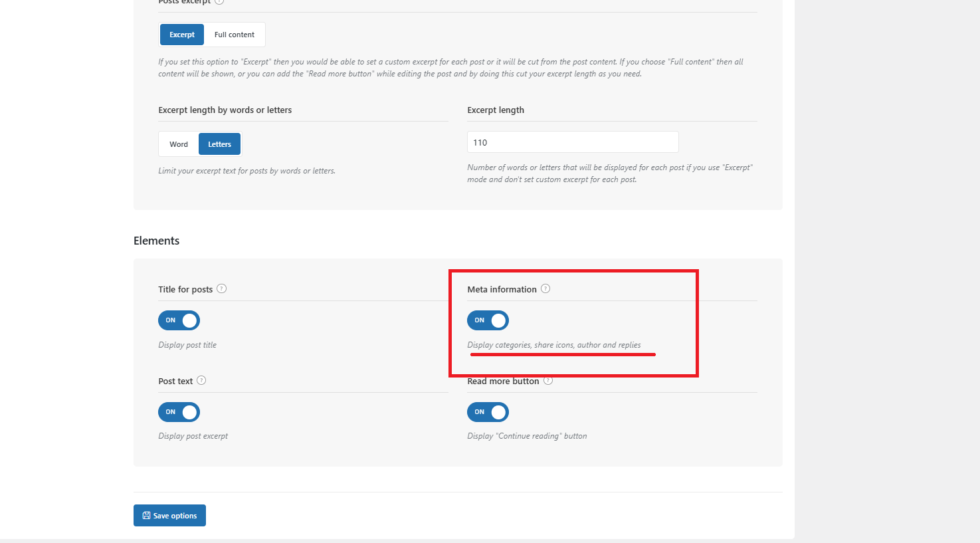The image size is (980, 543).
Task: Open the Meta information help tooltip icon
Action: (x=545, y=288)
